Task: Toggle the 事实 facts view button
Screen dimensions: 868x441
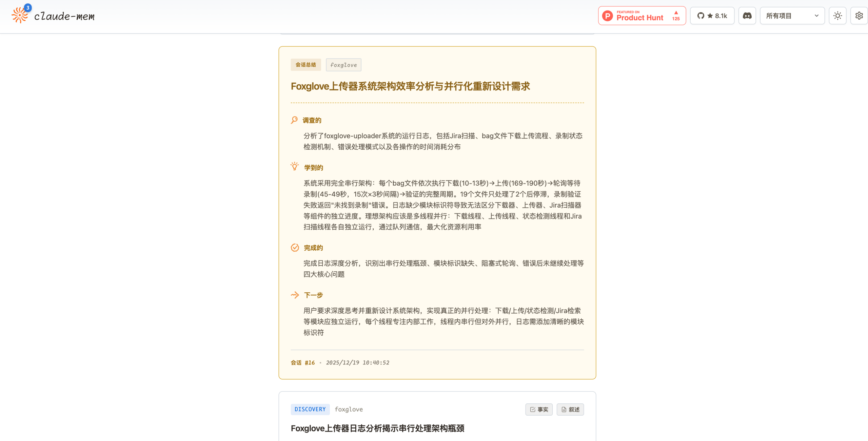Action: (539, 409)
